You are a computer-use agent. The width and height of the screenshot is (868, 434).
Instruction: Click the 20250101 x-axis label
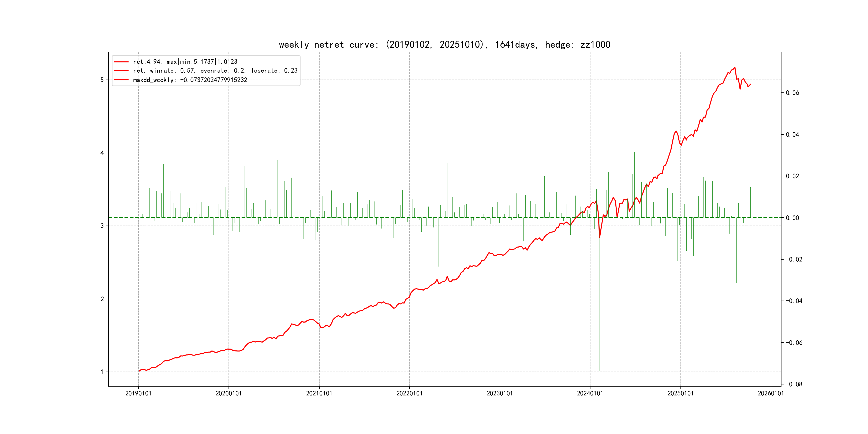click(681, 393)
